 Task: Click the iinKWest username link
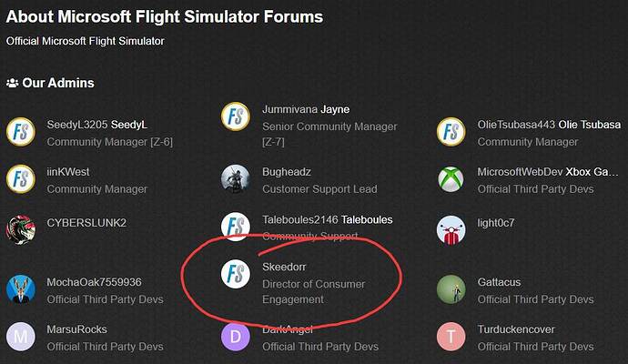[x=68, y=172]
